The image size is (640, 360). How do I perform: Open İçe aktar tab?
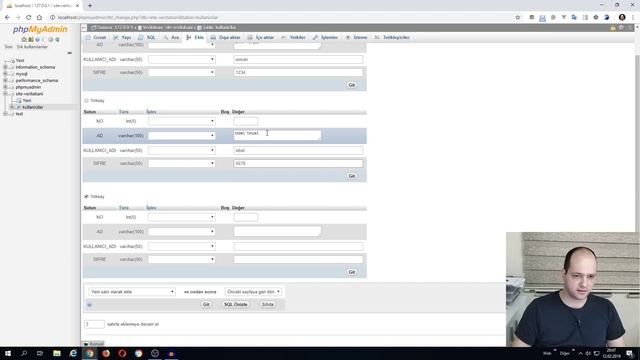261,38
